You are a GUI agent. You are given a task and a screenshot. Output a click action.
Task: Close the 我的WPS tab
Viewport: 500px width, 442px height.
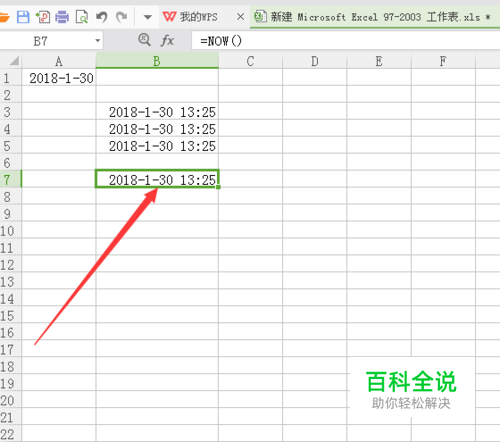(x=240, y=17)
